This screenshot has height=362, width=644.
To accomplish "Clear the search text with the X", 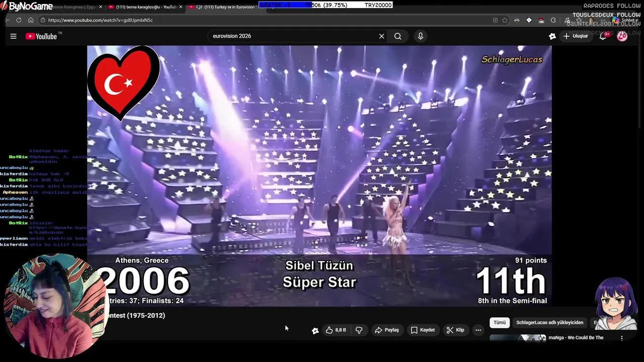I will (381, 36).
